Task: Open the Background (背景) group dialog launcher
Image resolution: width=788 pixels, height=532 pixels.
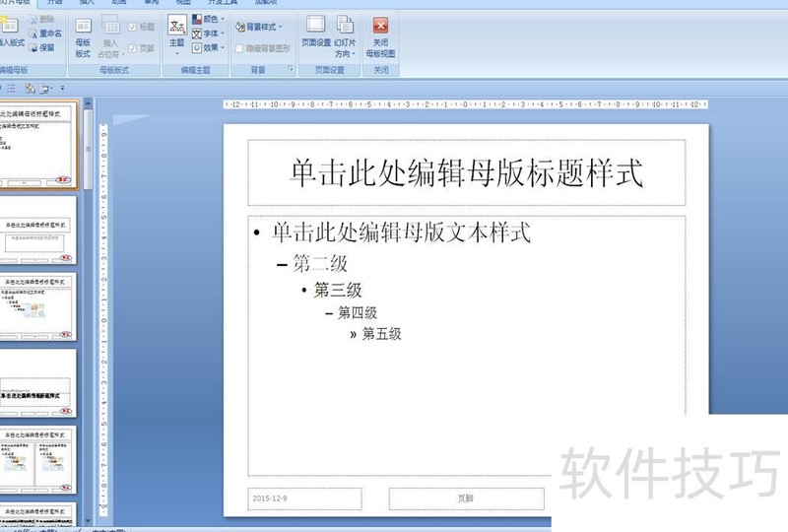Action: click(291, 69)
